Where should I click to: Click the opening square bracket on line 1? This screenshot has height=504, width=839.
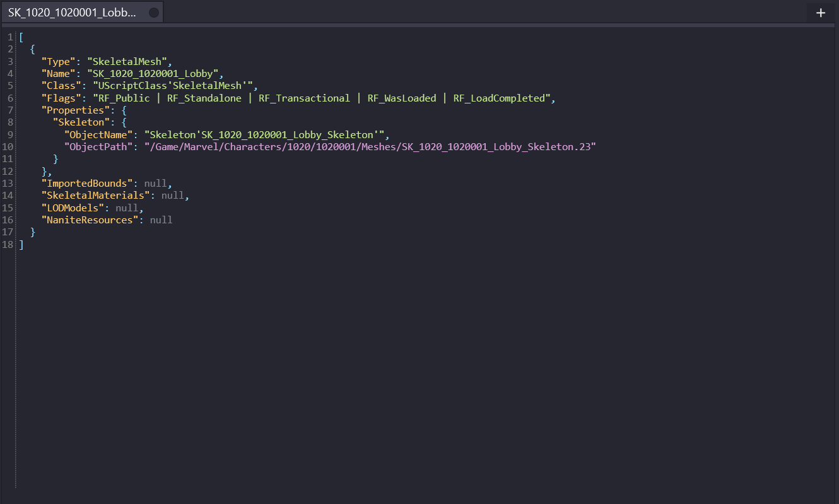tap(21, 37)
